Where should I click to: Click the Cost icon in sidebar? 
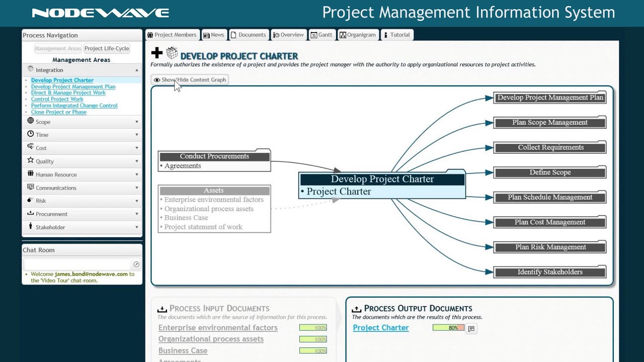tap(31, 147)
